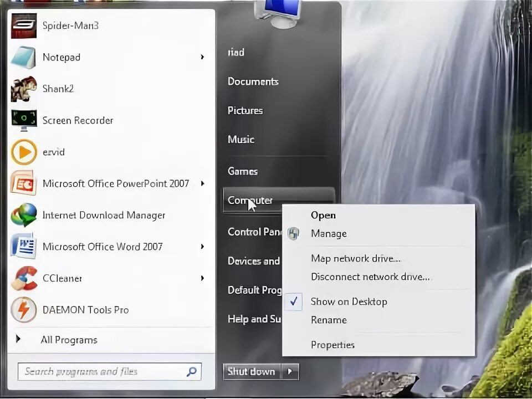Click the Computer entry in Start menu
Image resolution: width=532 pixels, height=399 pixels.
coord(279,201)
